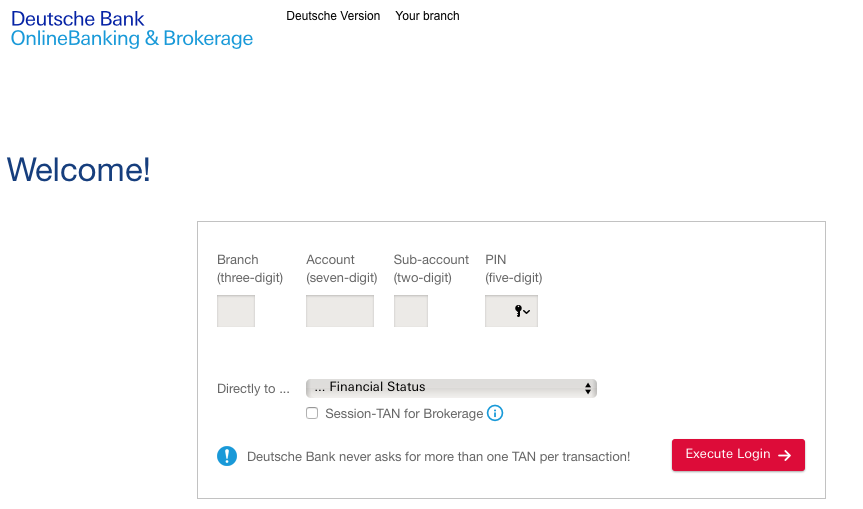This screenshot has height=509, width=863.
Task: Click the Session-TAN info icon
Action: (x=495, y=413)
